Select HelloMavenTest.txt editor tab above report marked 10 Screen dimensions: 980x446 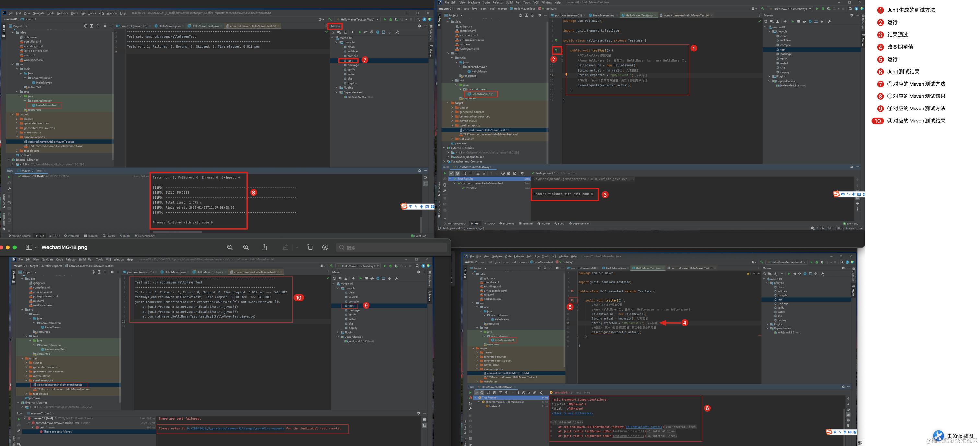click(x=256, y=272)
